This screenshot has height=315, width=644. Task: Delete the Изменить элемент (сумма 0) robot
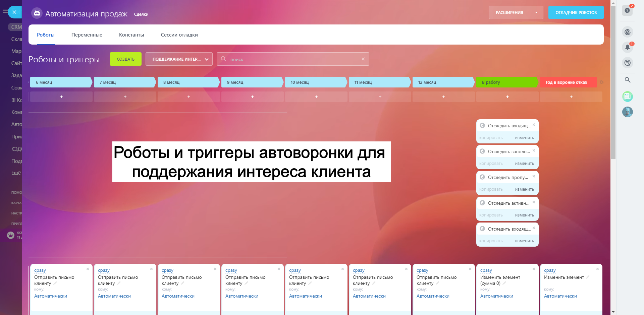pos(534,269)
